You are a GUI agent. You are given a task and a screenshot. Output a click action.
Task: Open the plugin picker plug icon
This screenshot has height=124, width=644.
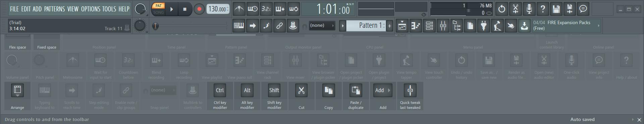coord(484,25)
